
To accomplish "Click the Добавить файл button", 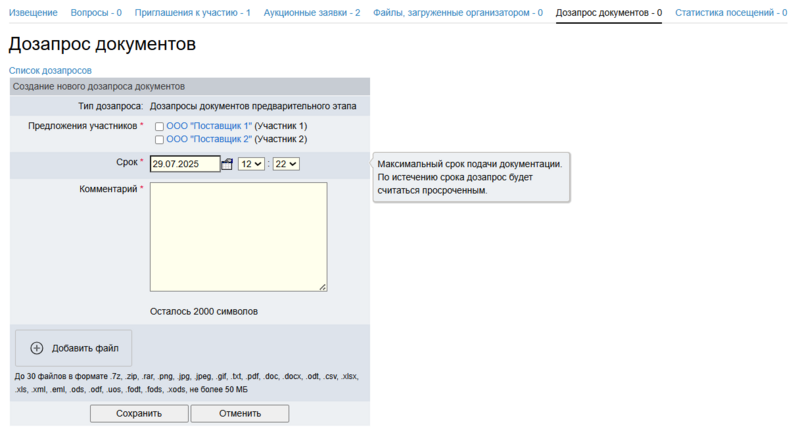I will 74,348.
